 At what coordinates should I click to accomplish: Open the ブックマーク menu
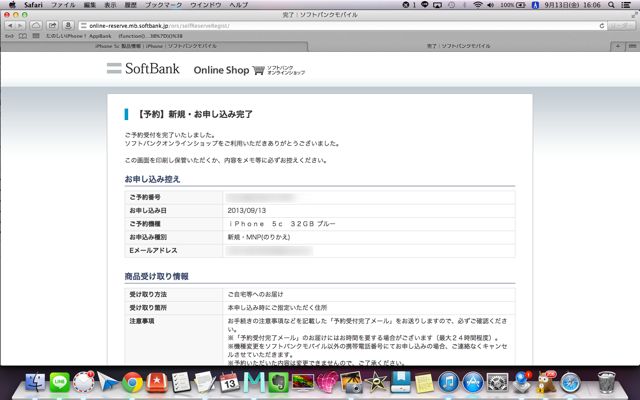coord(164,5)
